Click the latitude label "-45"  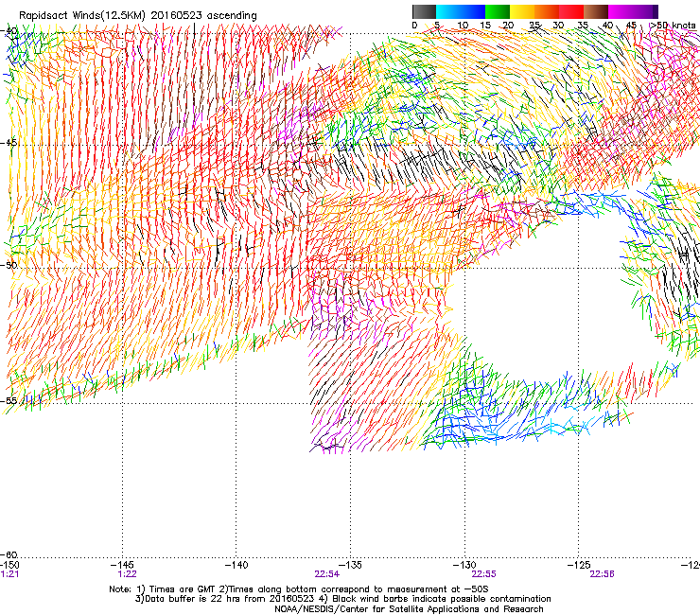pos(9,143)
